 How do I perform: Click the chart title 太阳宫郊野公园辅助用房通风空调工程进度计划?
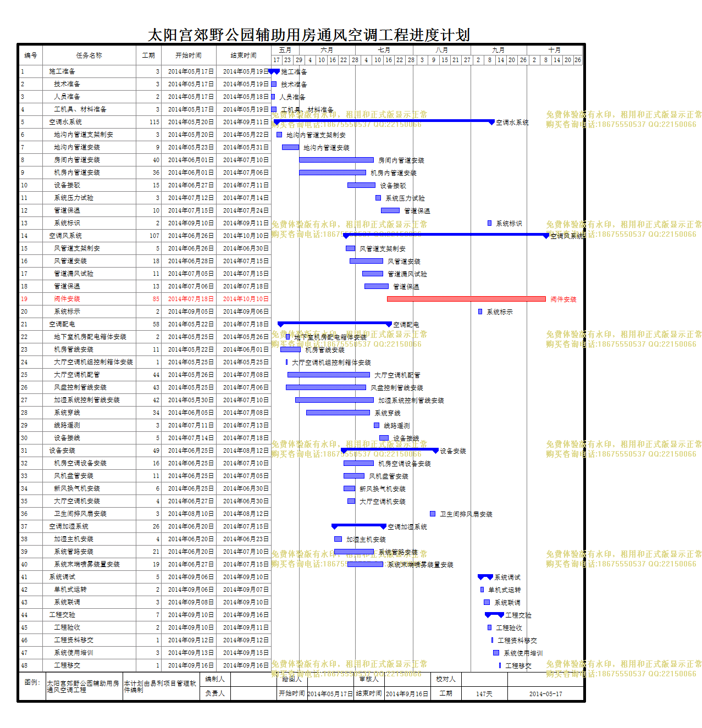tap(309, 35)
